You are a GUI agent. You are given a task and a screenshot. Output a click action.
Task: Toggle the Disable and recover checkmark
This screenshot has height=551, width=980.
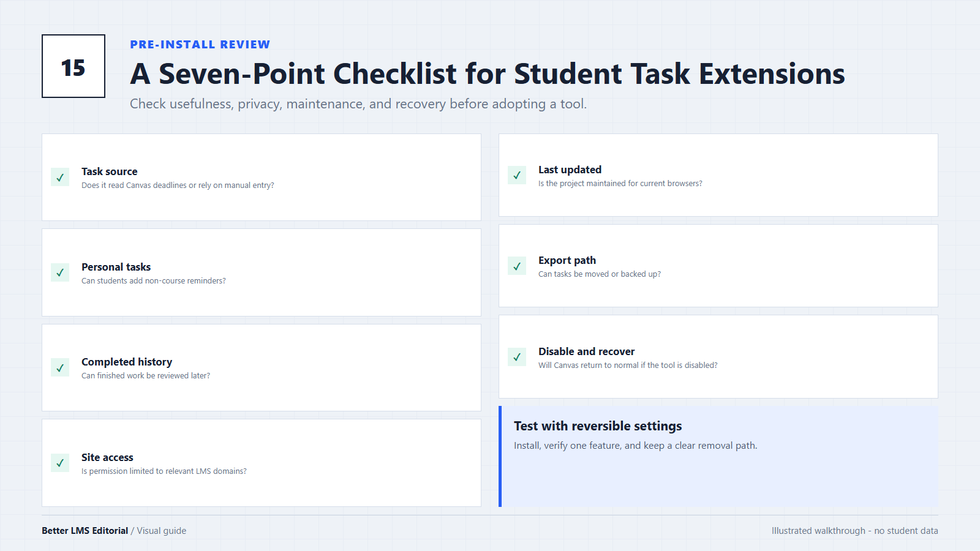coord(517,357)
